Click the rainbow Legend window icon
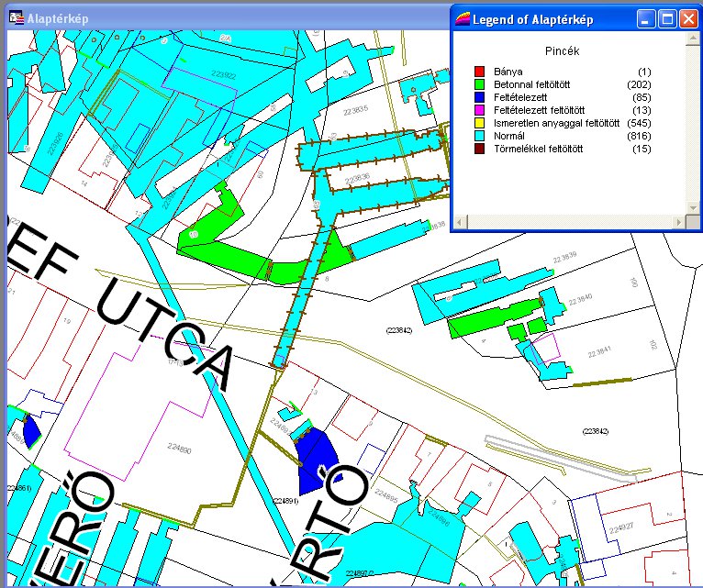703x588 pixels. coord(463,18)
